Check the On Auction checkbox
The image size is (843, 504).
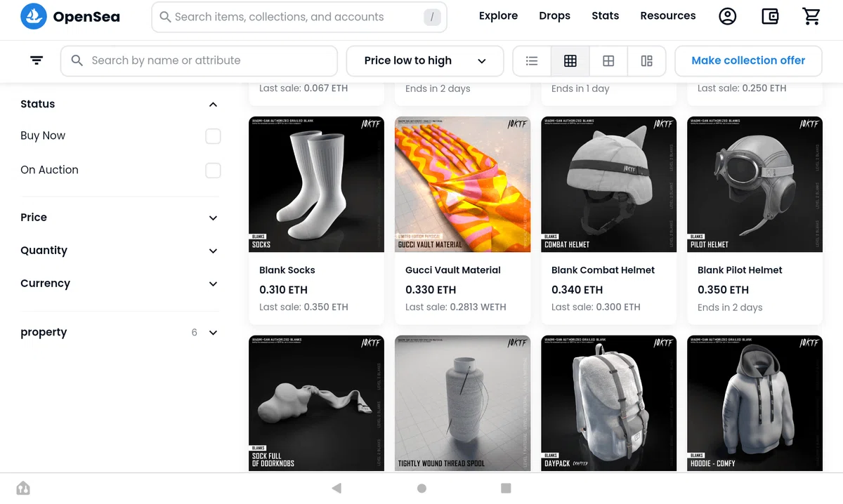(213, 171)
